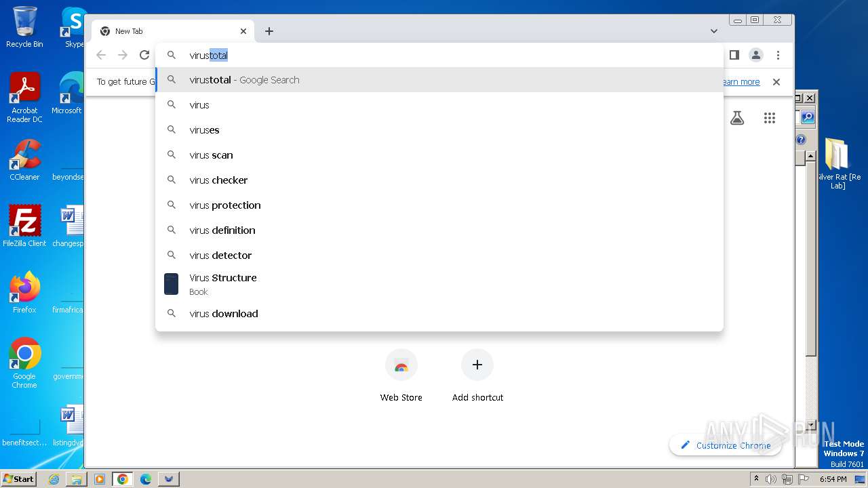Open the Google apps grid
868x488 pixels.
tap(769, 118)
